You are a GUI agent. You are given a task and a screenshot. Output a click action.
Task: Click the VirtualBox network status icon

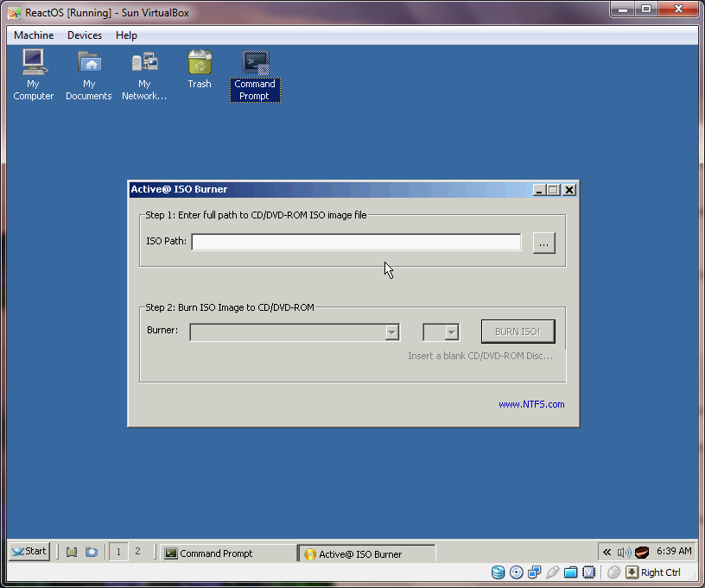pyautogui.click(x=535, y=572)
